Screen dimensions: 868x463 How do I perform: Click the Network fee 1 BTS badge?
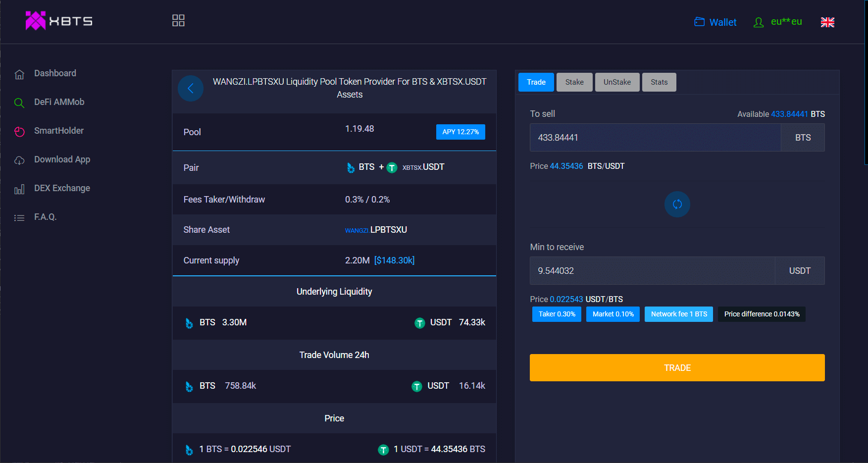[x=679, y=314]
